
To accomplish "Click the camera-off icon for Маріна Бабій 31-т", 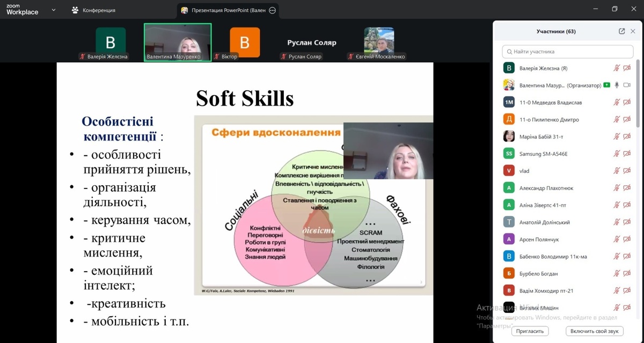I will (x=626, y=136).
